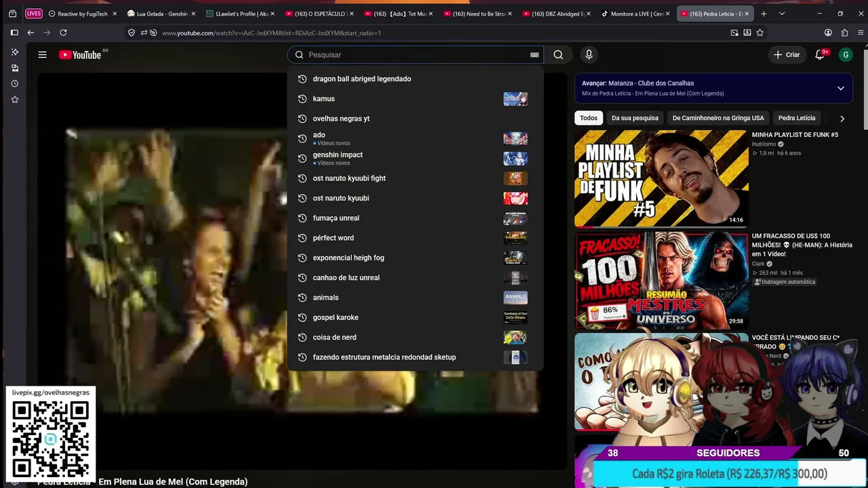Switch to the LLawliet's Profile tab
868x488 pixels.
click(x=240, y=14)
